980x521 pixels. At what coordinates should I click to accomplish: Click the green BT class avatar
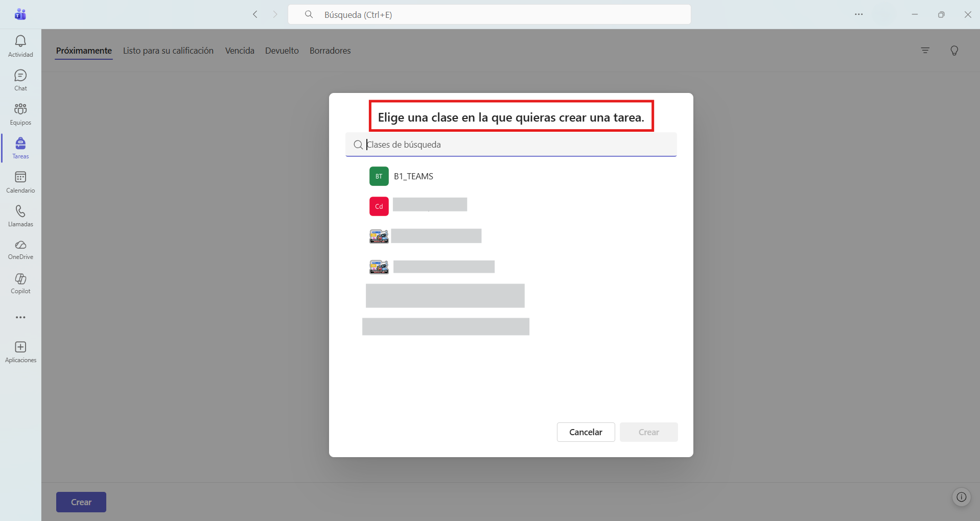tap(379, 176)
